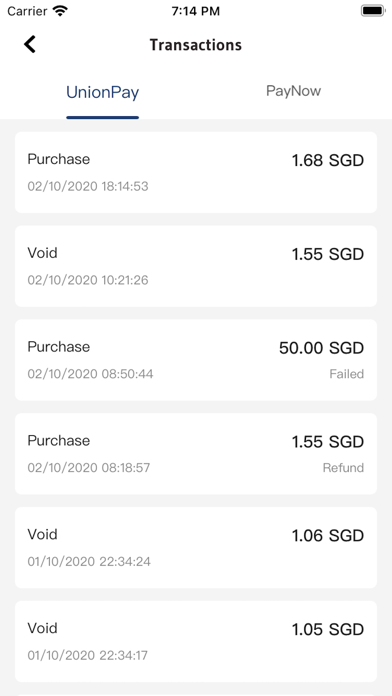Open the Void 1.05 SGD transaction
392x696 pixels.
pos(196,641)
